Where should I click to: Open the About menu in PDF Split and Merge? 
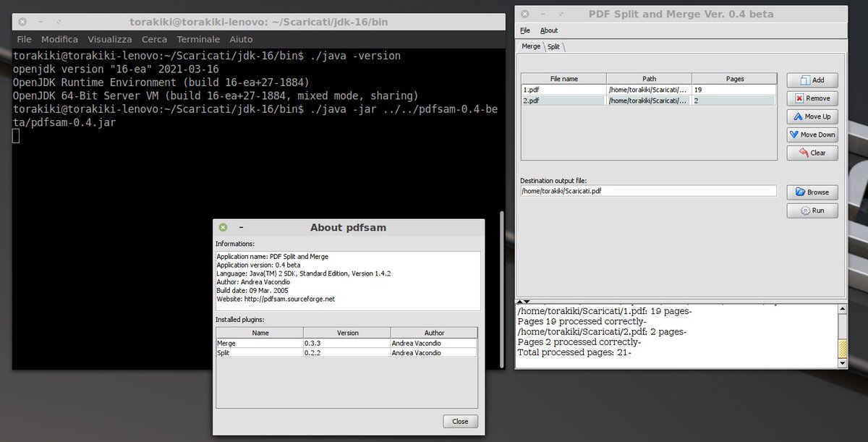coord(549,30)
